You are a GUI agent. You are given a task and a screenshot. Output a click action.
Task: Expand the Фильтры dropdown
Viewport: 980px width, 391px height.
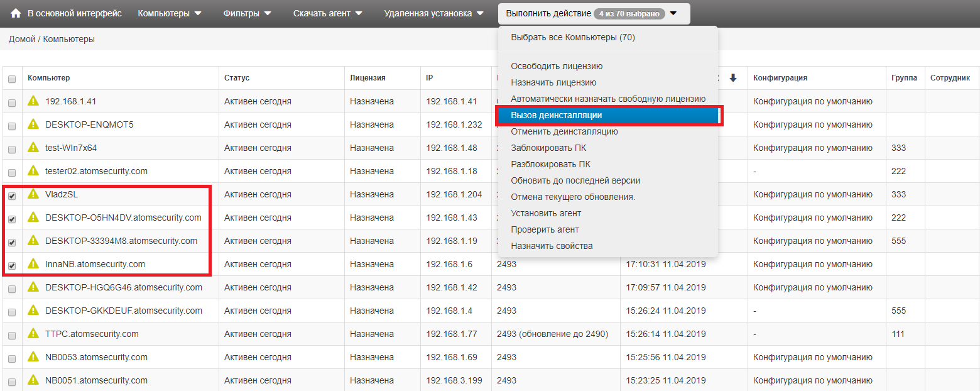coord(247,13)
